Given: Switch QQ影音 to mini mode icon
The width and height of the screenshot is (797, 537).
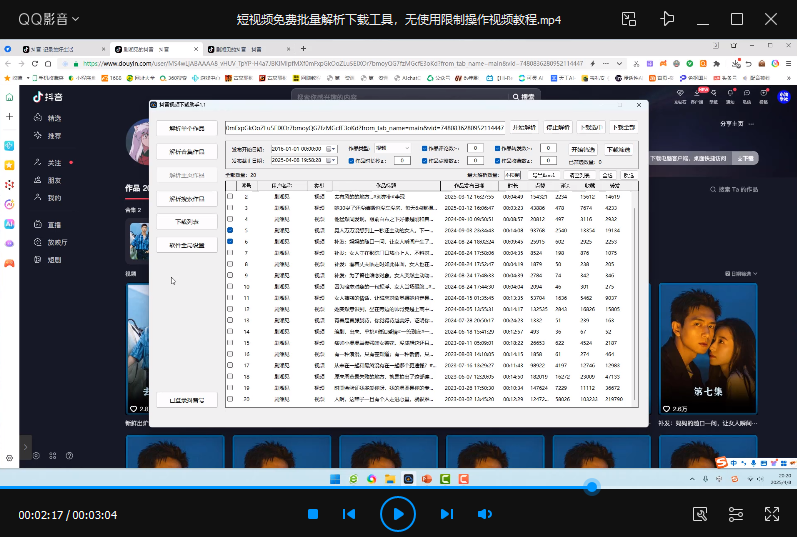Looking at the screenshot, I should [629, 19].
